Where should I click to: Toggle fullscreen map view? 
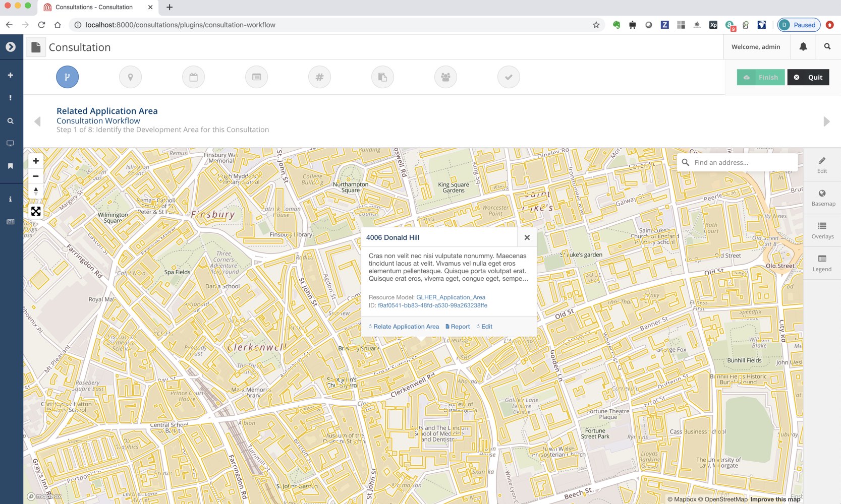click(x=35, y=211)
